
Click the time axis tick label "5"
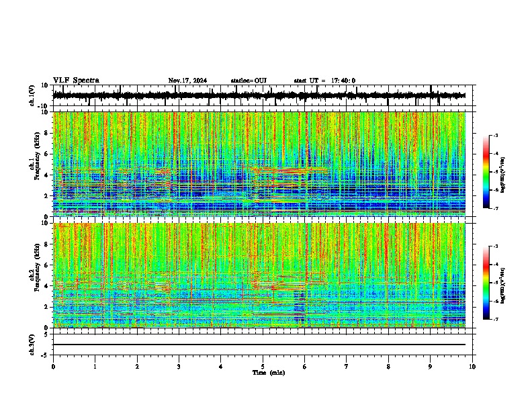[263, 367]
